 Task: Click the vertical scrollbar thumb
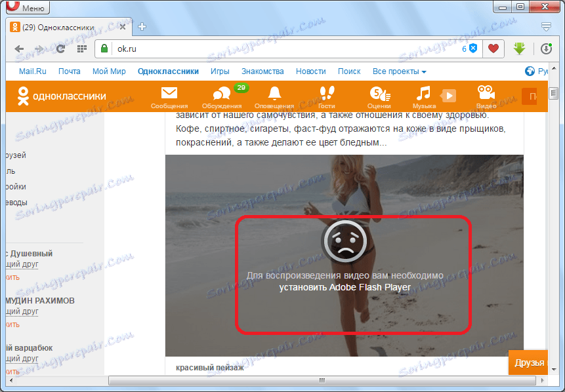click(553, 93)
